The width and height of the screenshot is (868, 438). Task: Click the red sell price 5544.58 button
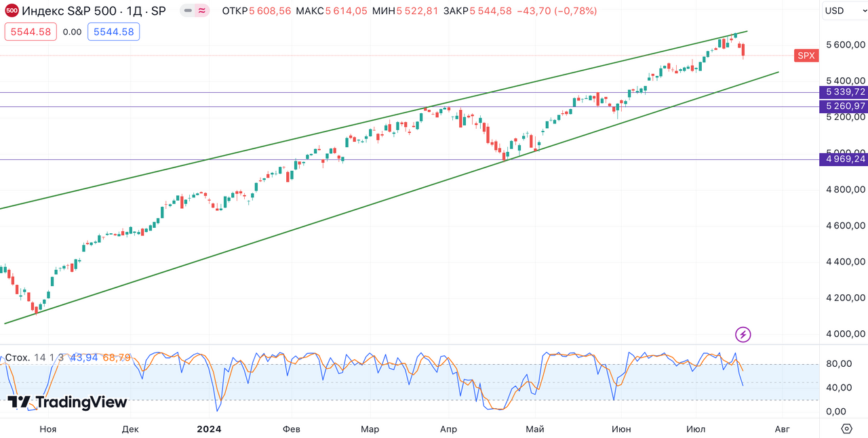[31, 32]
